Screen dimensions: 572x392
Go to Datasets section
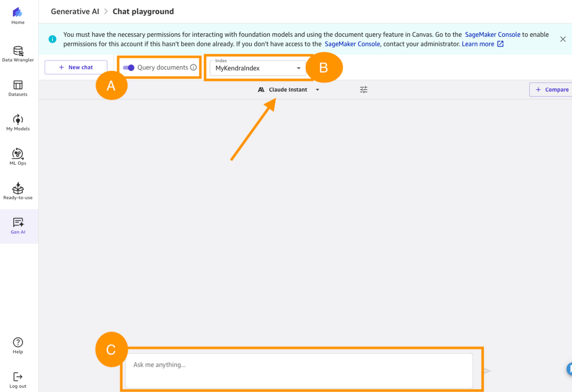point(18,85)
